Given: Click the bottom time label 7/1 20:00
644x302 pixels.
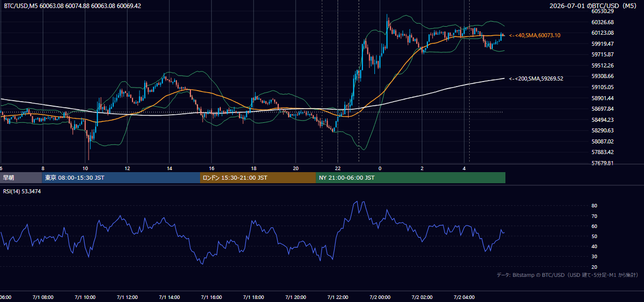Looking at the screenshot, I should (296, 297).
